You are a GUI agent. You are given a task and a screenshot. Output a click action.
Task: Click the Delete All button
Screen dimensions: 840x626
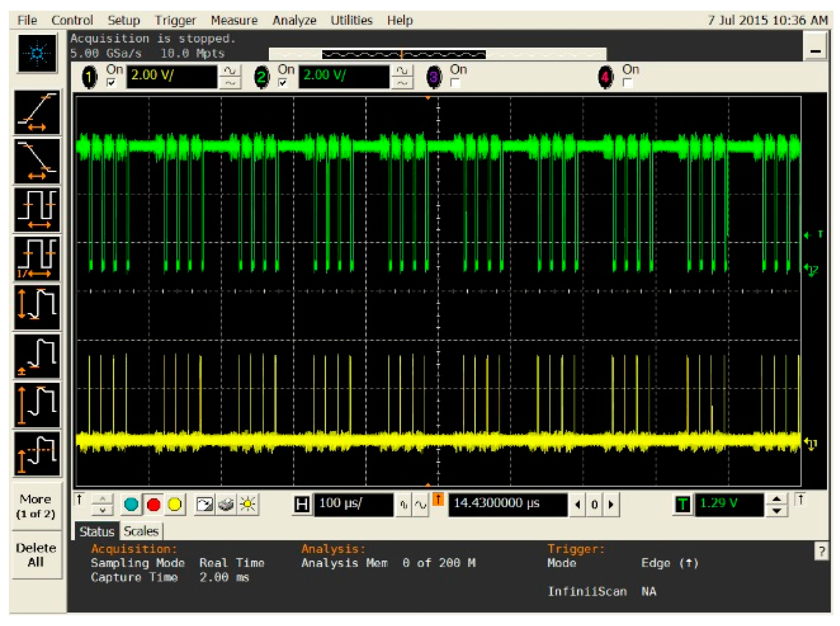(x=36, y=555)
